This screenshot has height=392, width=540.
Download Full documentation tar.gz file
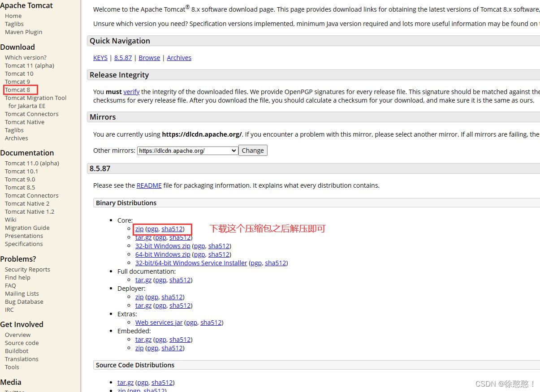click(x=143, y=280)
